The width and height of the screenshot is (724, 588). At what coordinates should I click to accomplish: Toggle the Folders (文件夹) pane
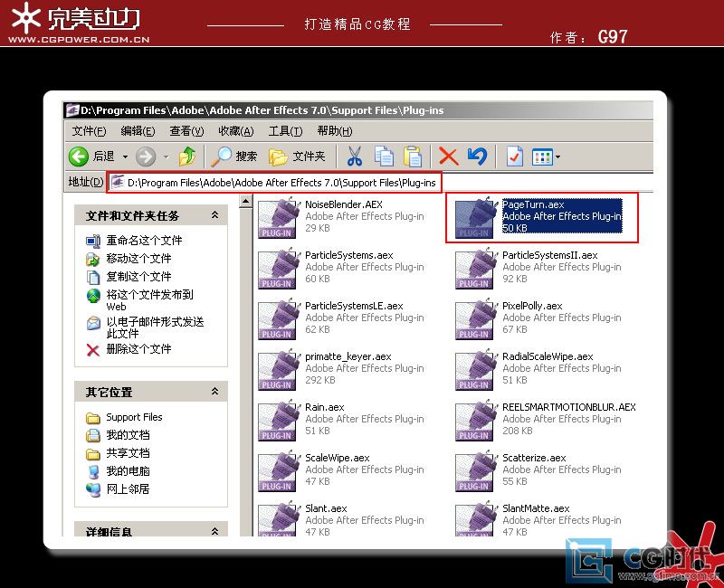click(x=297, y=156)
